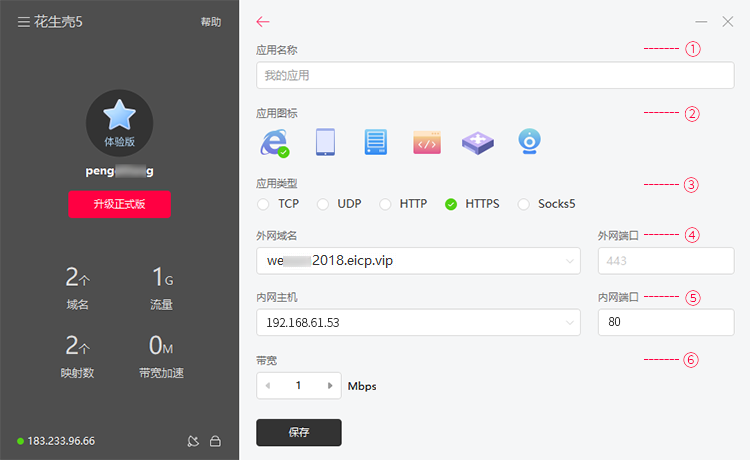Click the 应用名称 input field

click(x=495, y=75)
